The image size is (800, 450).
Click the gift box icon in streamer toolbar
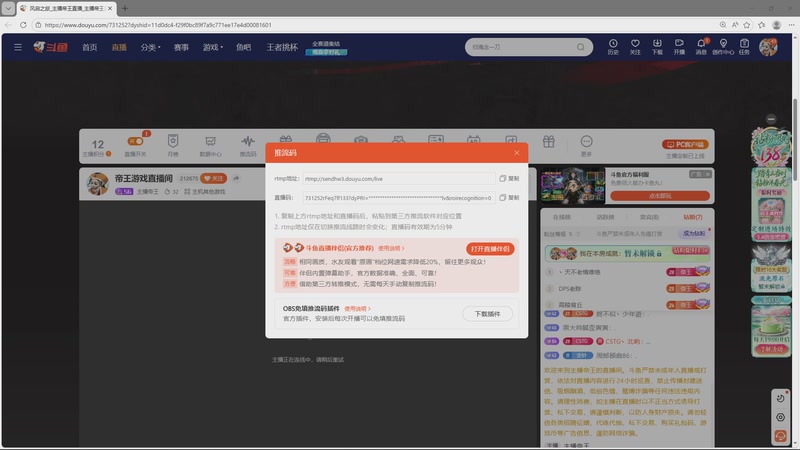click(548, 142)
